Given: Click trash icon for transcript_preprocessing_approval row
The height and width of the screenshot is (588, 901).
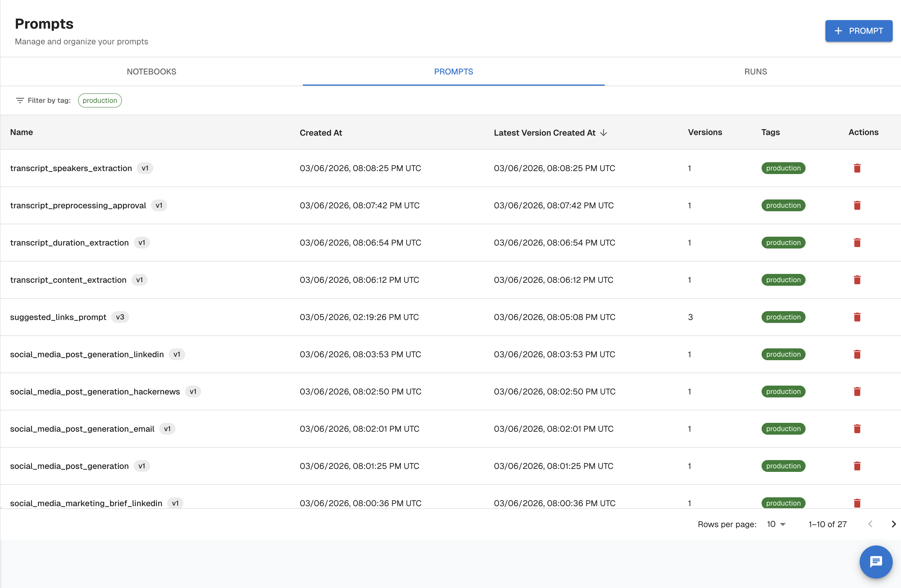Looking at the screenshot, I should [857, 205].
